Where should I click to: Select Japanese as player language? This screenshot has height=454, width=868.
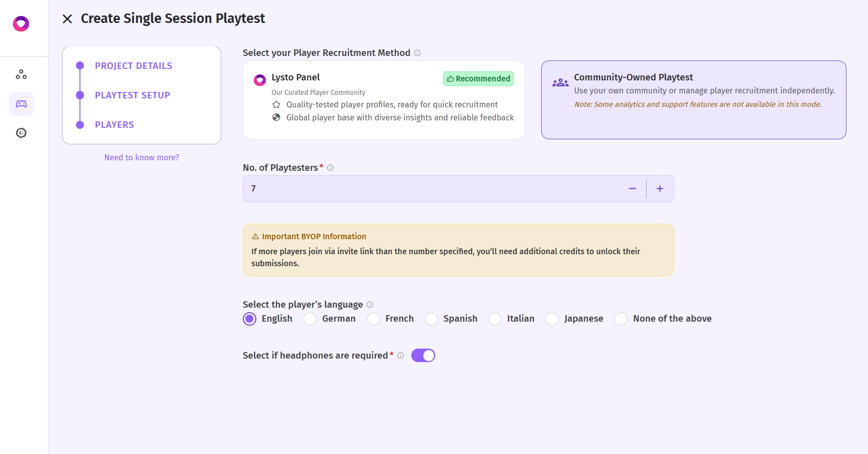552,319
